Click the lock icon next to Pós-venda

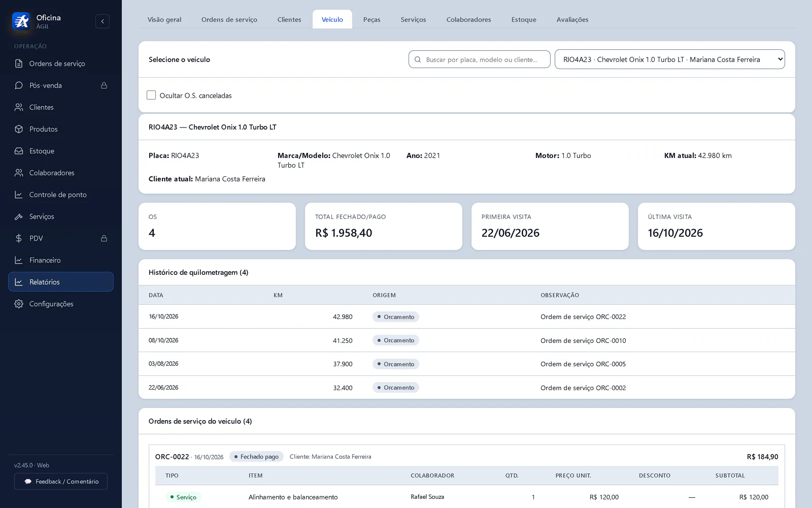point(104,85)
